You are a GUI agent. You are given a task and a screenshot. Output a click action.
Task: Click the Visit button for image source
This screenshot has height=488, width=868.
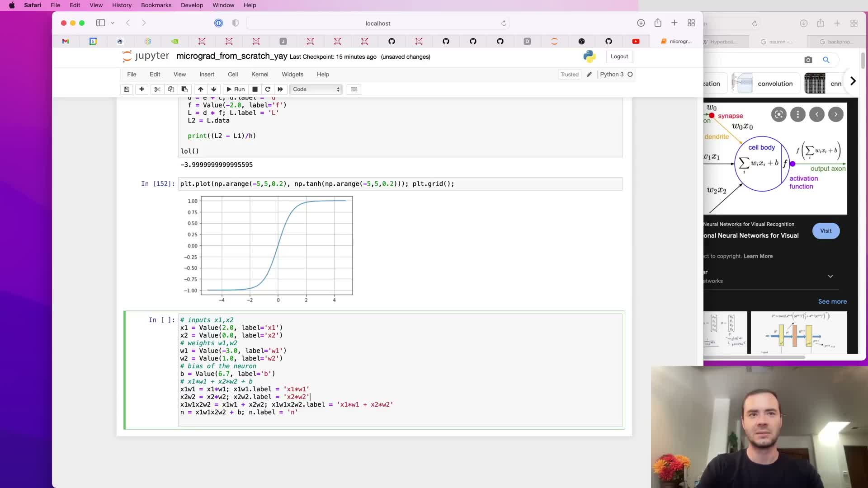point(826,231)
